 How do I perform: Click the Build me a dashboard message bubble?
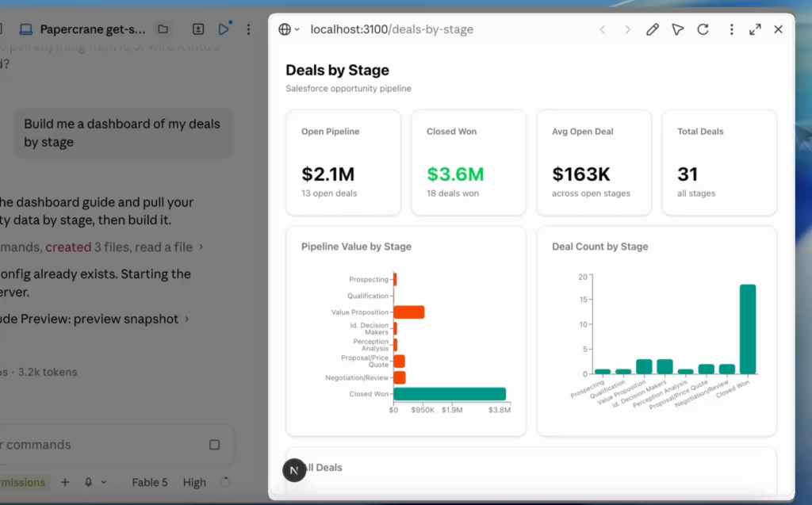(123, 133)
